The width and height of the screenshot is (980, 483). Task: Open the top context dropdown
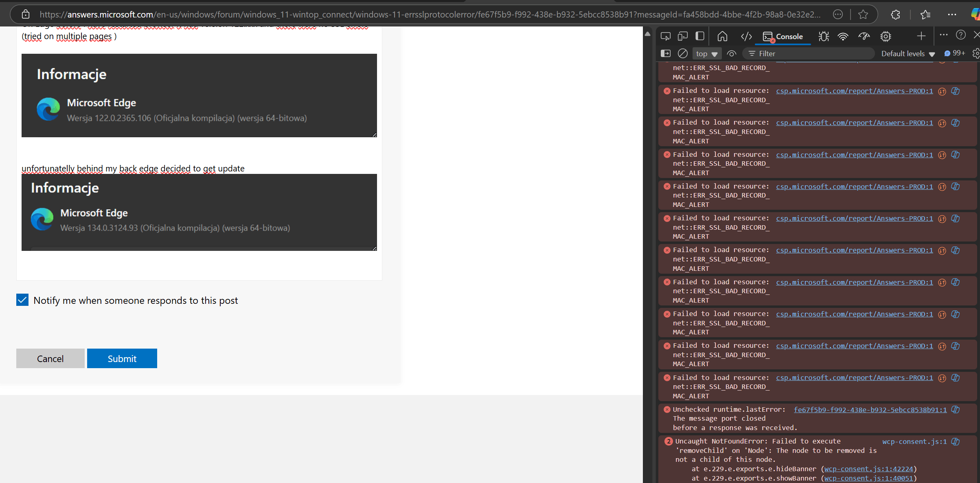coord(706,53)
